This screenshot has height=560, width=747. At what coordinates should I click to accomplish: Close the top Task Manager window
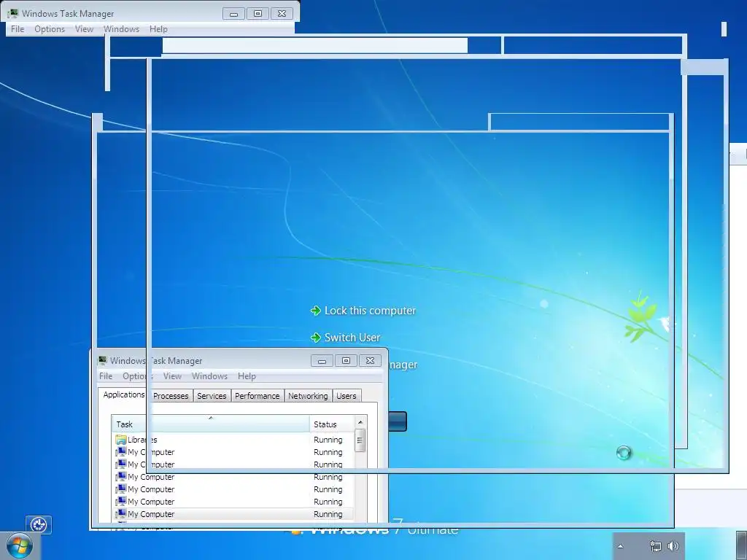pyautogui.click(x=282, y=14)
